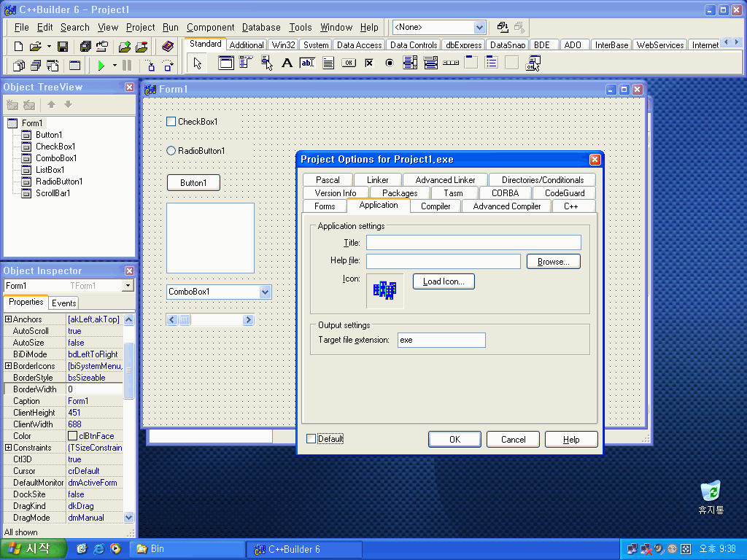Switch to the Compiler tab
Screen dimensions: 747x560
(x=436, y=206)
